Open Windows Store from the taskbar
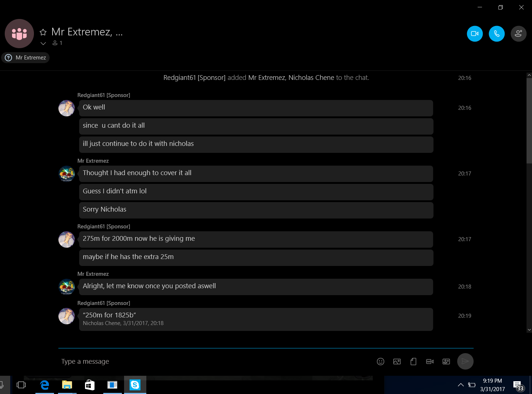The height and width of the screenshot is (394, 532). tap(90, 385)
